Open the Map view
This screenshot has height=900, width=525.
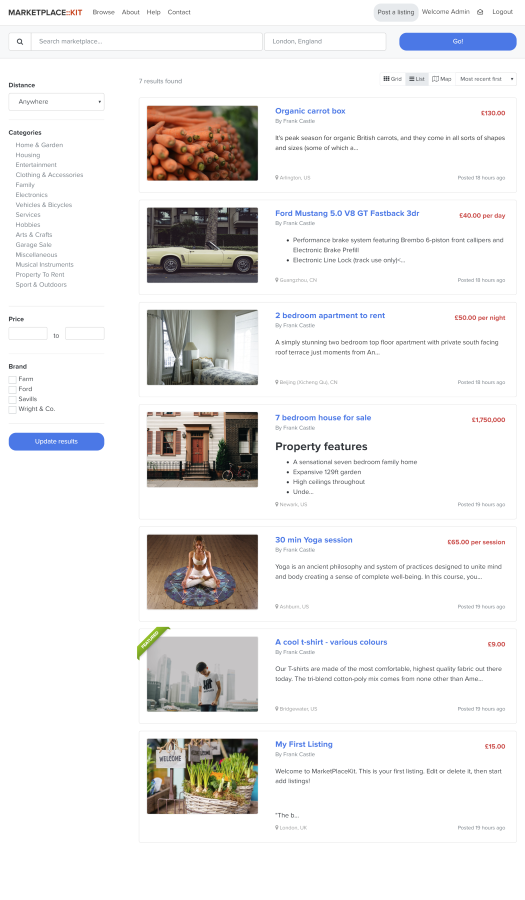(x=442, y=79)
